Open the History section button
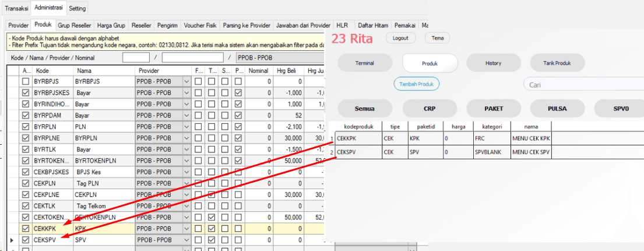 pos(493,64)
